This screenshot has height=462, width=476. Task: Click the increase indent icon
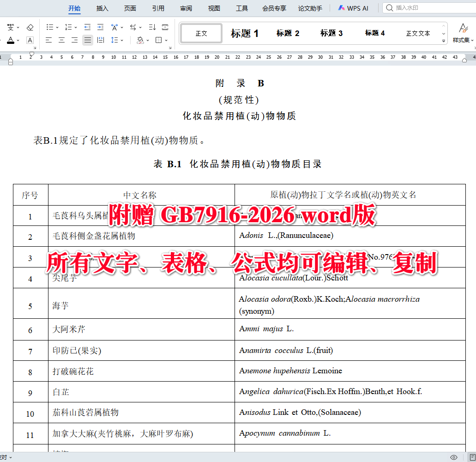tap(101, 27)
